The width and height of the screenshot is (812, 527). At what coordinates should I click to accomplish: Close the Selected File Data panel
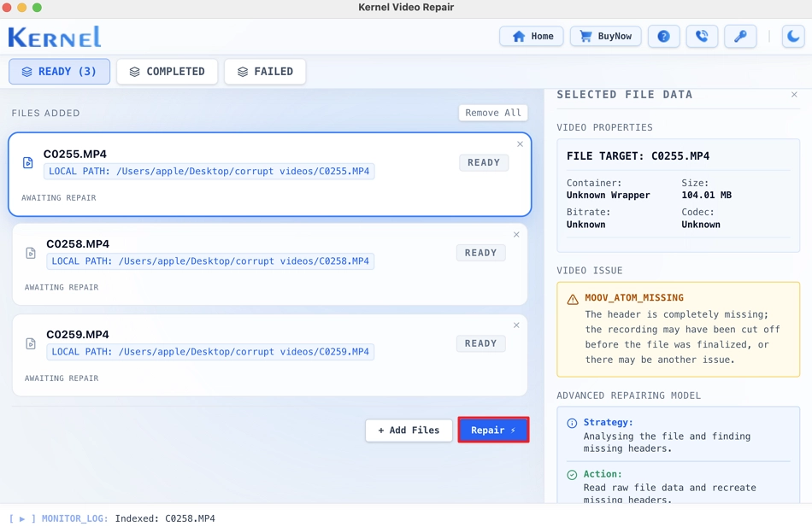click(x=794, y=94)
